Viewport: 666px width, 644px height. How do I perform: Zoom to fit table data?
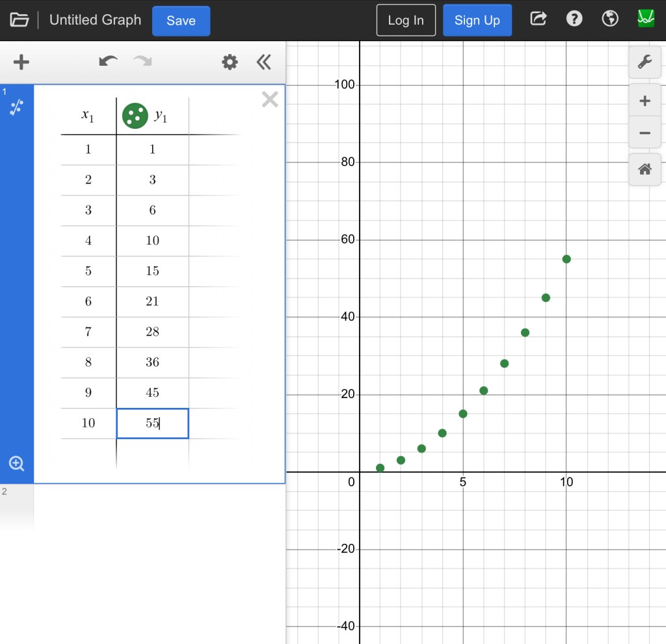point(16,463)
